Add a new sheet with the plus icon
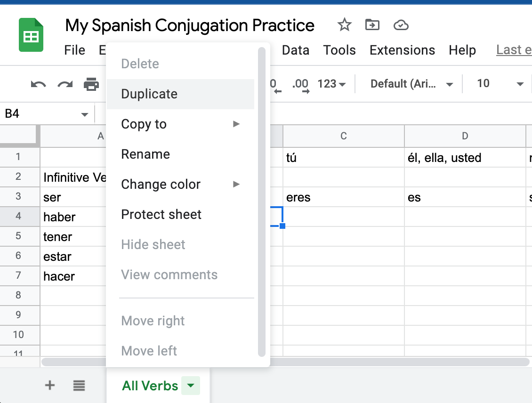Screen dimensions: 532x403 click(49, 385)
